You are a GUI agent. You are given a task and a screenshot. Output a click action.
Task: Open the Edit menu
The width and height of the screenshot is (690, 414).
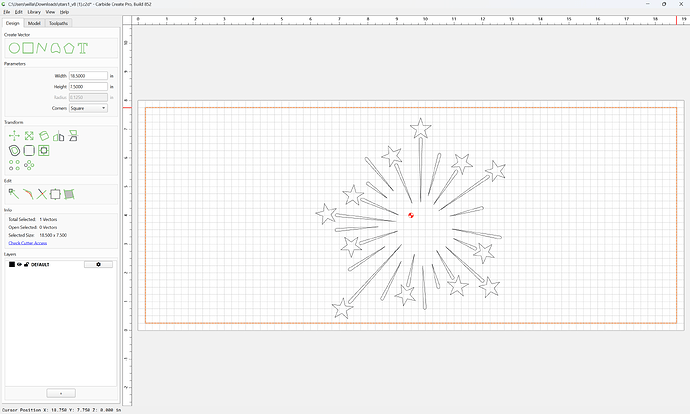18,12
